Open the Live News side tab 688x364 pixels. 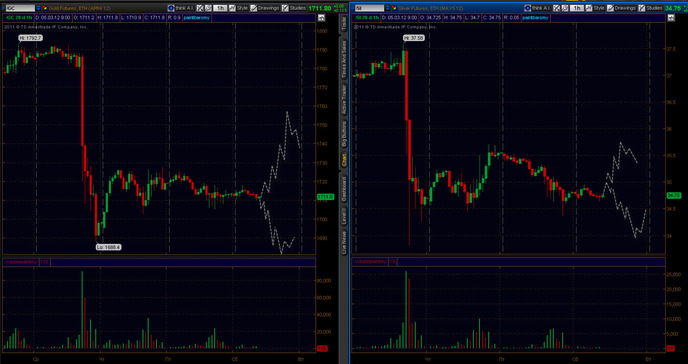pyautogui.click(x=344, y=243)
